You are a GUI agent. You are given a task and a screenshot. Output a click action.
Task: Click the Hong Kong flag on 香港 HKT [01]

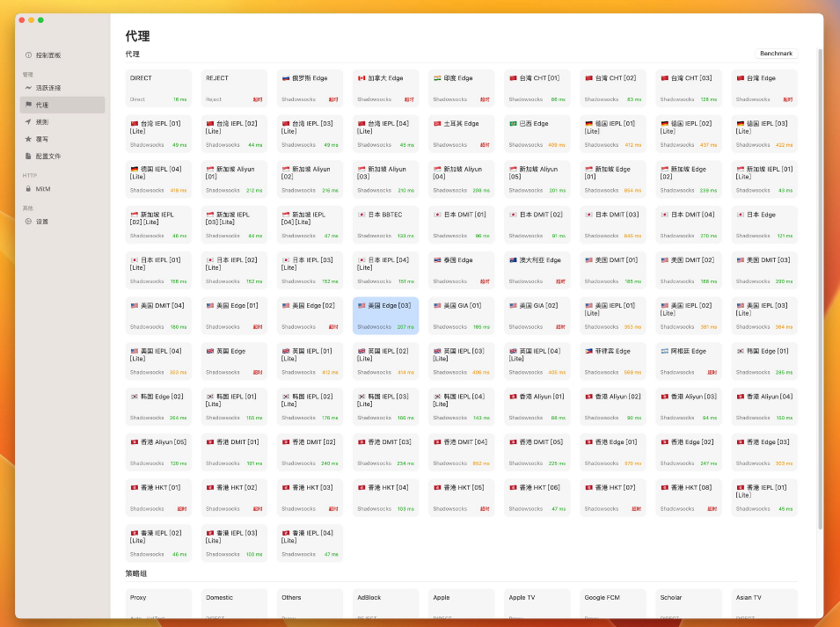[135, 488]
